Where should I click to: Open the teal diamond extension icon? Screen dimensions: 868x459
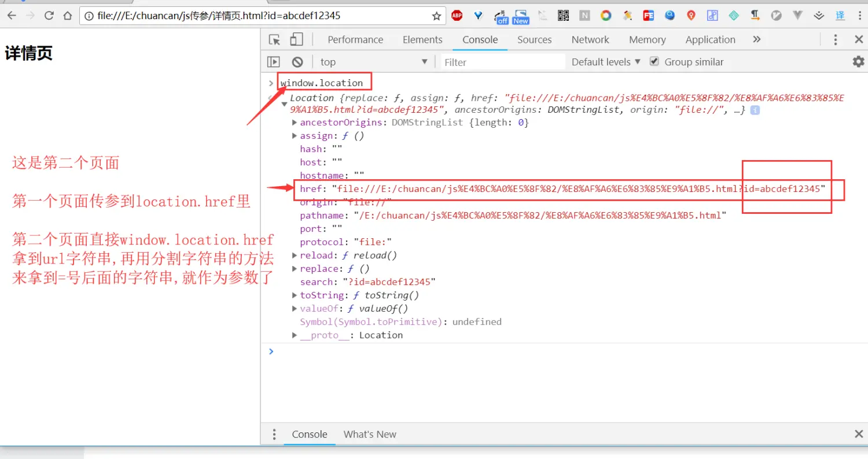point(734,16)
